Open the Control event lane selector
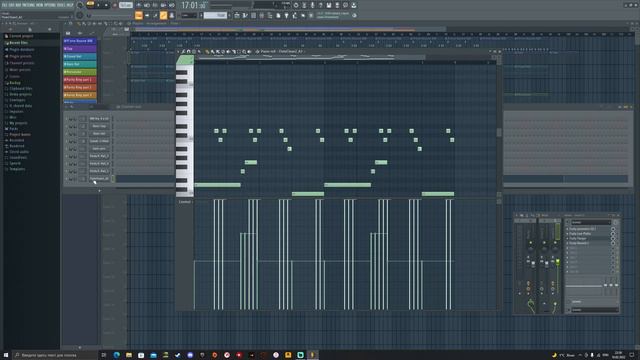This screenshot has height=360, width=640. click(184, 202)
